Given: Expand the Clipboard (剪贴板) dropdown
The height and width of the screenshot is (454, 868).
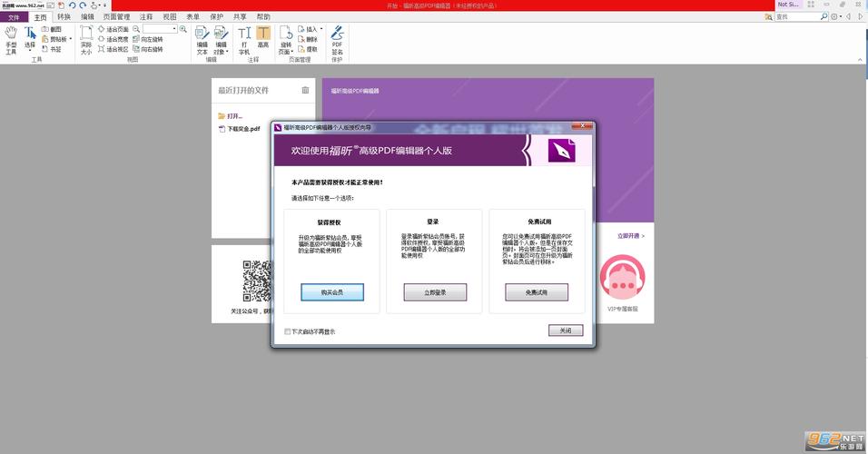Looking at the screenshot, I should tap(70, 39).
